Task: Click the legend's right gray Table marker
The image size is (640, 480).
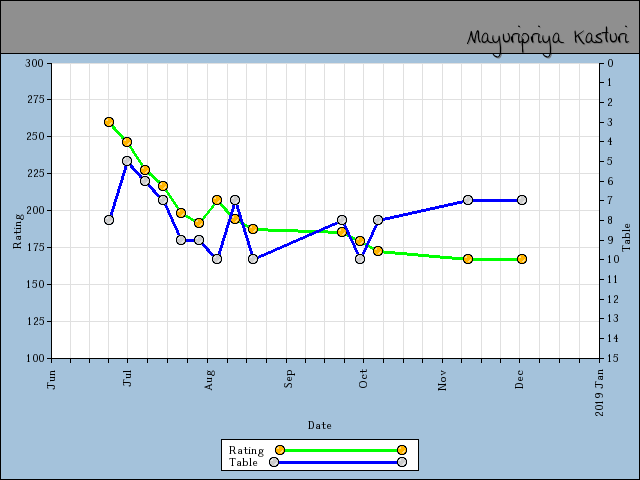Action: [x=402, y=462]
